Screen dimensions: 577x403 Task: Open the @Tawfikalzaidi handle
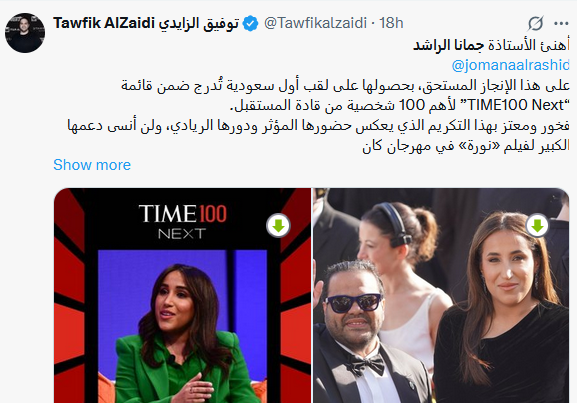[315, 23]
